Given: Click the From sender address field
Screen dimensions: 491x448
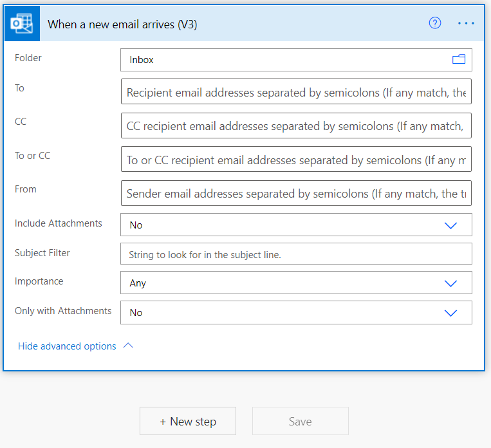Looking at the screenshot, I should pos(296,193).
